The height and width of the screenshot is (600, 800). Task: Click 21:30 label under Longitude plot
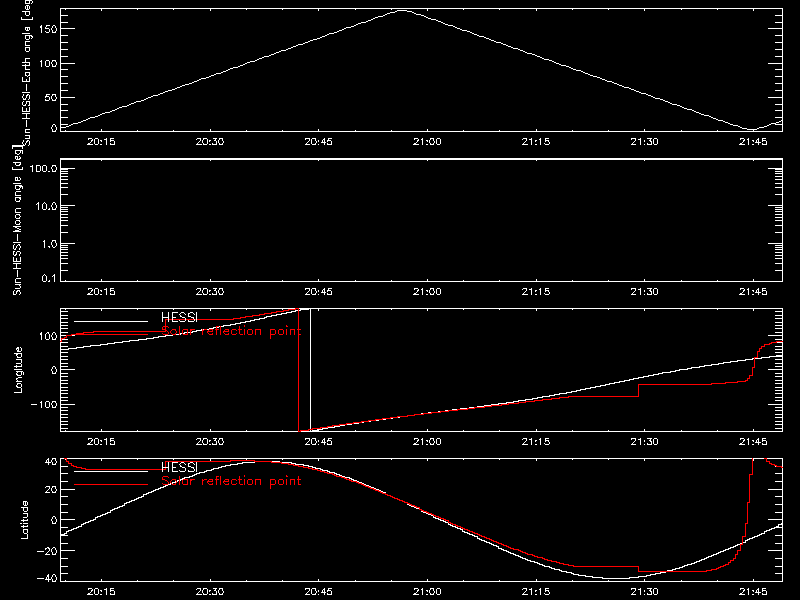[x=644, y=441]
